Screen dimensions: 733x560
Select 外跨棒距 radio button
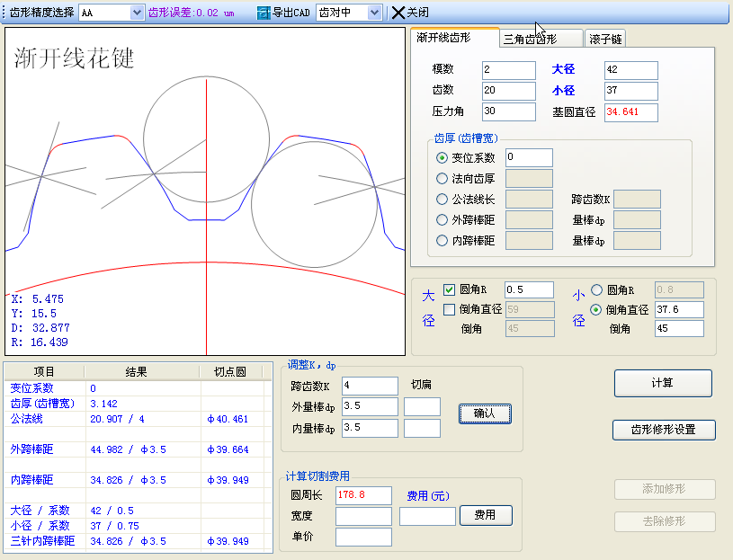(442, 220)
